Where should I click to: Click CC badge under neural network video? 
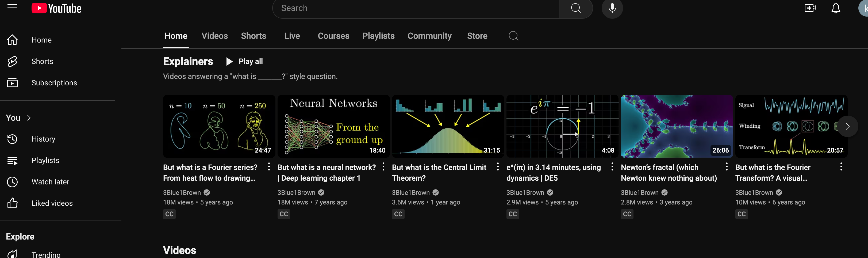[x=284, y=214]
